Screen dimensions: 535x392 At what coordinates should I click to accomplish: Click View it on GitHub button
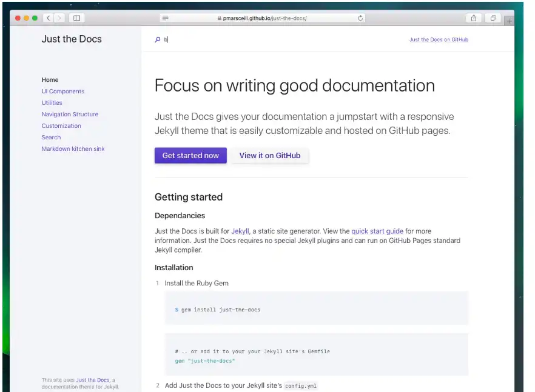[270, 156]
